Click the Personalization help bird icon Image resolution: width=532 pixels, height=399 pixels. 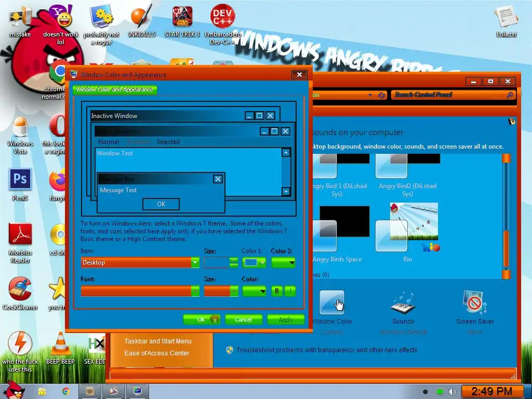point(511,122)
